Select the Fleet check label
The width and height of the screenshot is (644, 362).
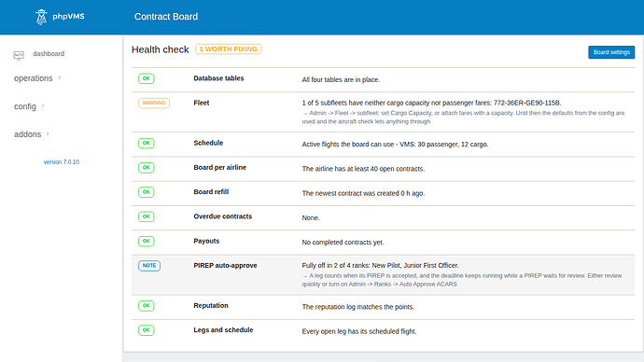click(202, 103)
